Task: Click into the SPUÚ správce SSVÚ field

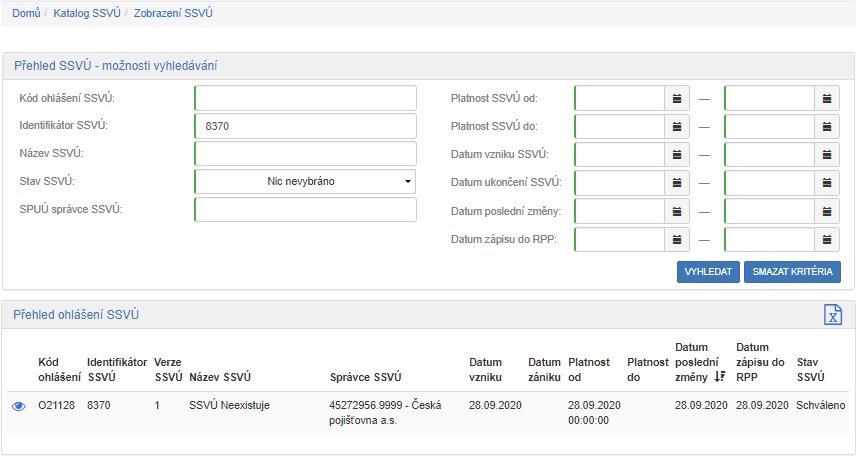Action: 305,210
